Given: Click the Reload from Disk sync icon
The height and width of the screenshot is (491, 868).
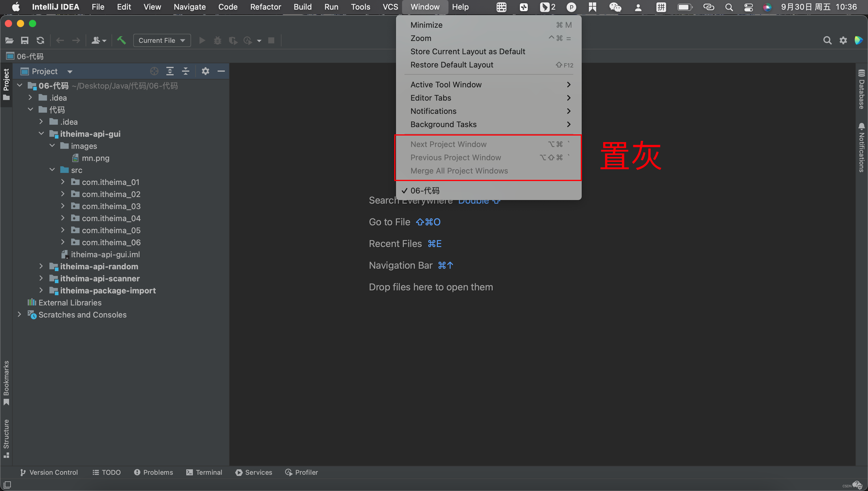Looking at the screenshot, I should coord(40,40).
